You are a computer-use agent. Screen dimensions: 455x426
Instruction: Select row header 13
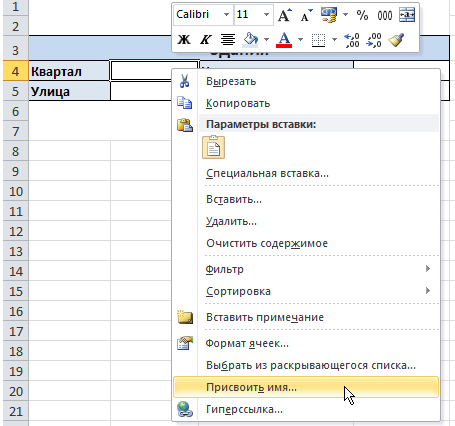pos(16,251)
